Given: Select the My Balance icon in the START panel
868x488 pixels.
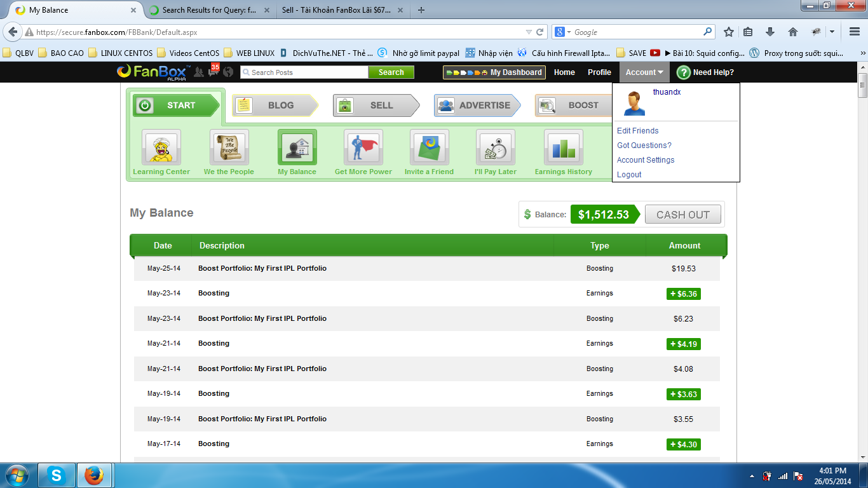Looking at the screenshot, I should coord(297,147).
